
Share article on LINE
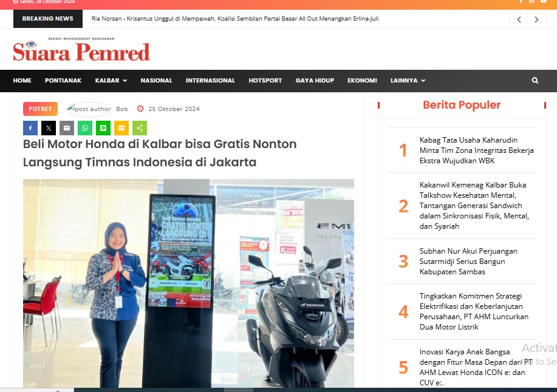(103, 128)
